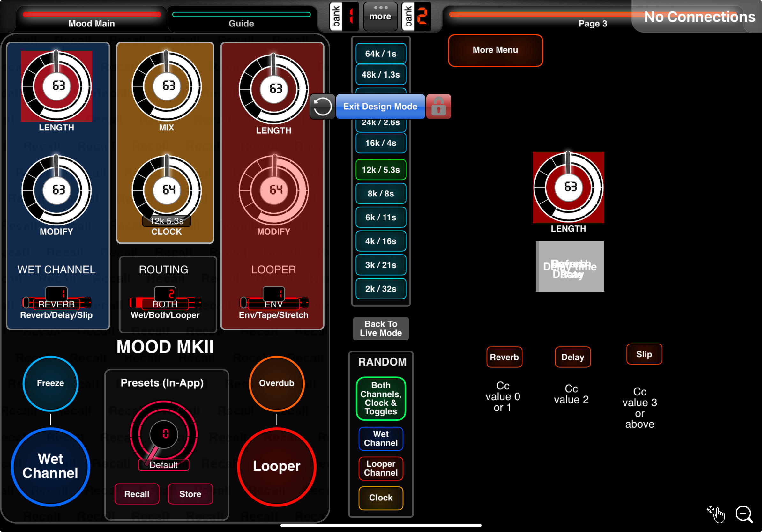This screenshot has width=762, height=532.
Task: Toggle the Reverb/Delay/Slip switch
Action: click(x=56, y=302)
